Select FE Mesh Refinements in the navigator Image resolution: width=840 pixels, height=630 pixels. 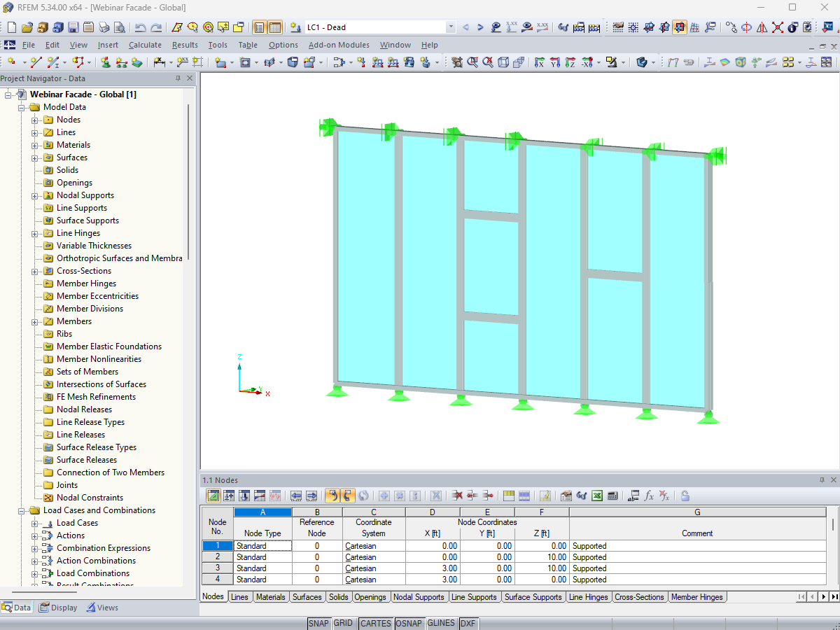pos(96,397)
